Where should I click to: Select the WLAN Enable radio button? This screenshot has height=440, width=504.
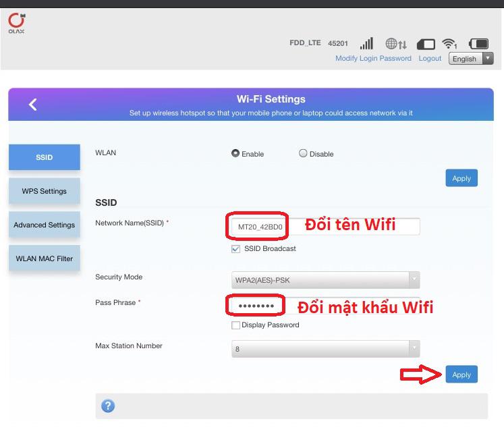point(235,153)
